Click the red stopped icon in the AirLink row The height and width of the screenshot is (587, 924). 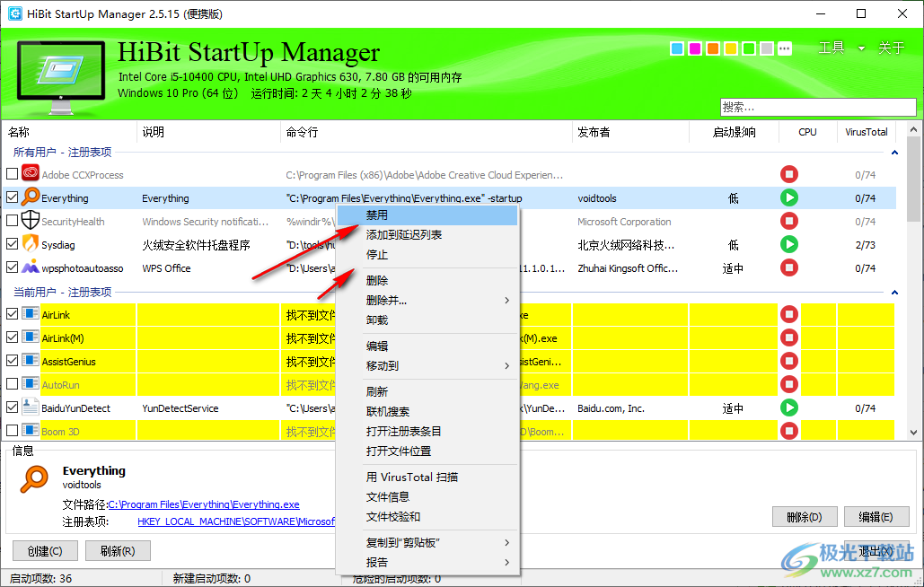point(789,314)
